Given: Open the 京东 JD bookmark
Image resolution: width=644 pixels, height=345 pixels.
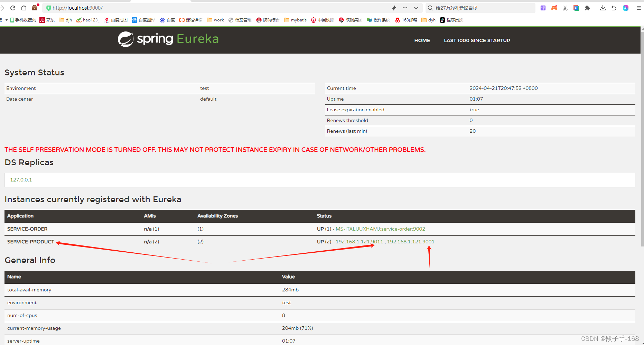Looking at the screenshot, I should tap(47, 20).
